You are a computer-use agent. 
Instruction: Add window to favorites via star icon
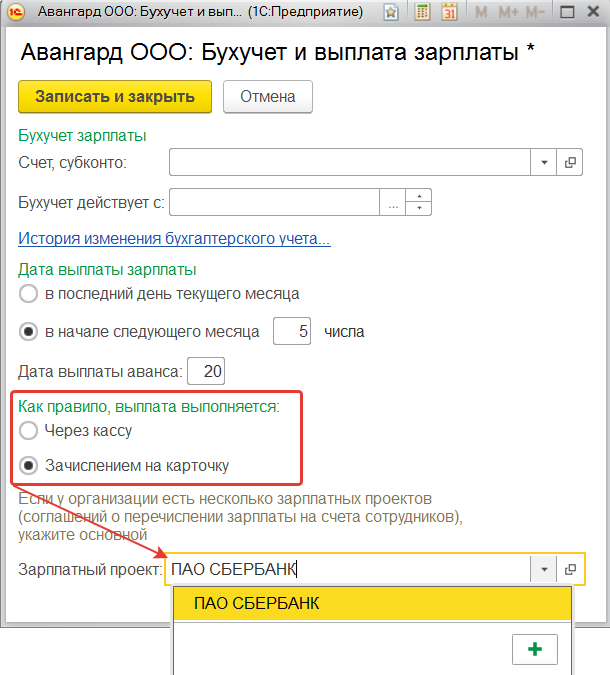pos(391,12)
